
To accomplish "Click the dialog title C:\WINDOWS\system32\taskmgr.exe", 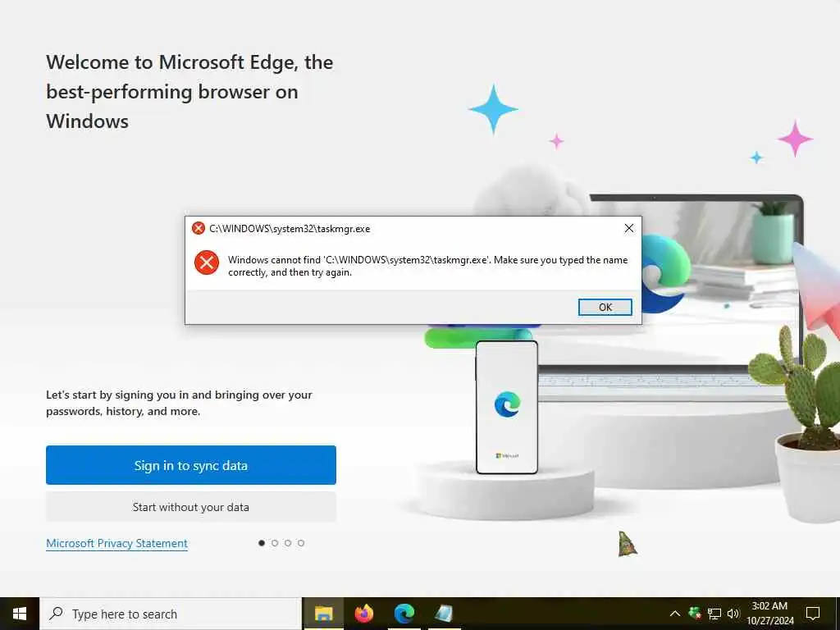I will tap(290, 229).
